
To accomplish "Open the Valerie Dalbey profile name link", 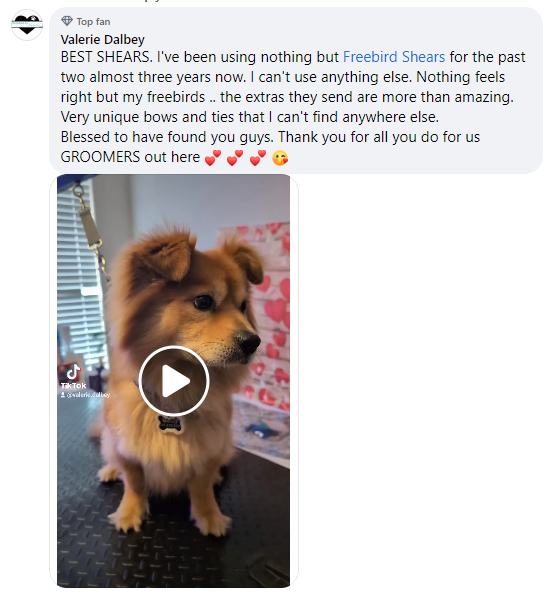I will [102, 39].
